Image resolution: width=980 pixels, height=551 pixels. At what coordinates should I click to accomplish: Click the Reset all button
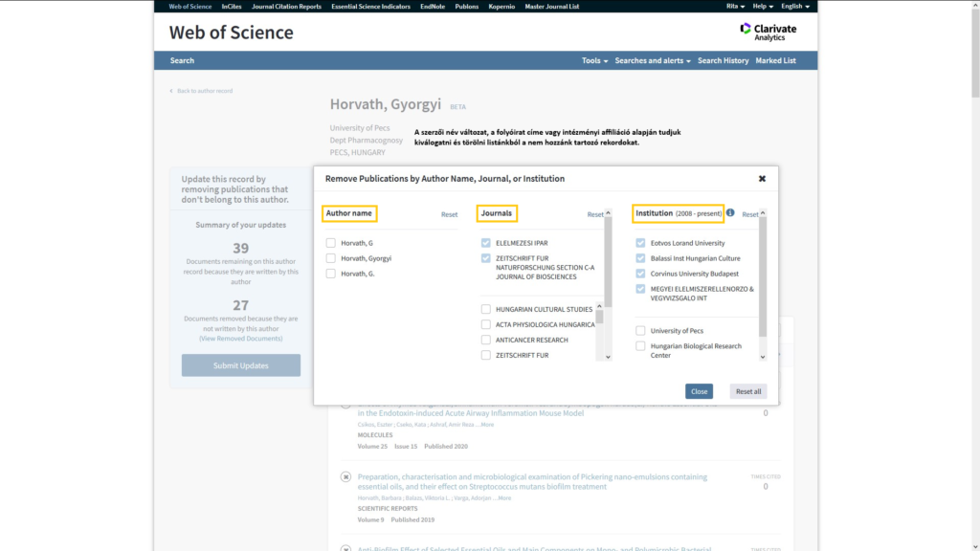(748, 391)
